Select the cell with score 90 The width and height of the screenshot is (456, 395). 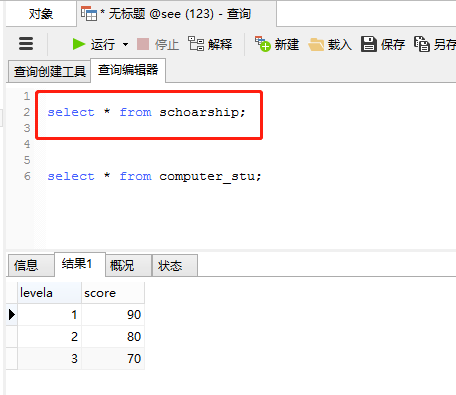(x=113, y=315)
